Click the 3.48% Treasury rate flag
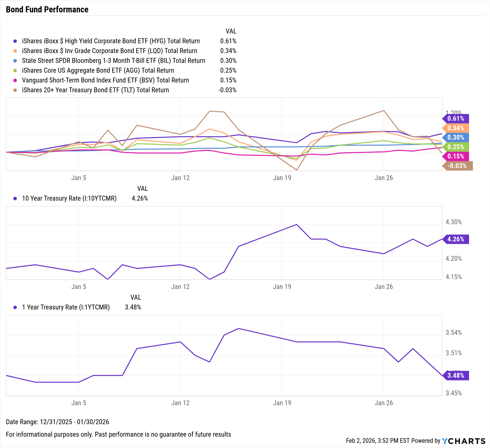Screen dimensions: 490x448 456,375
